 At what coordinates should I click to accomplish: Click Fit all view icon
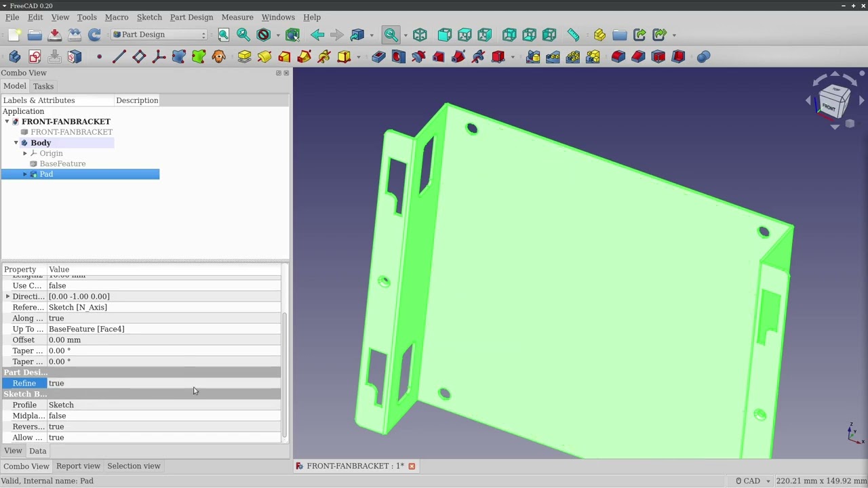point(223,35)
